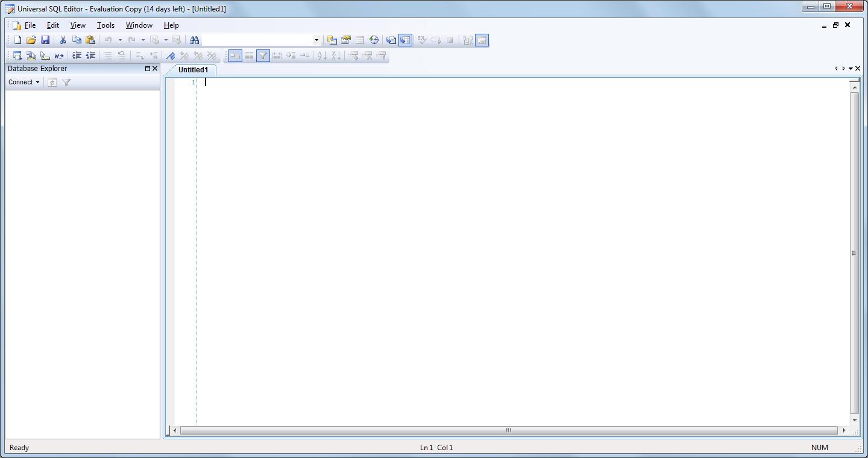Toggle the funnel filter button in grid toolbar
This screenshot has height=458, width=868.
point(263,56)
